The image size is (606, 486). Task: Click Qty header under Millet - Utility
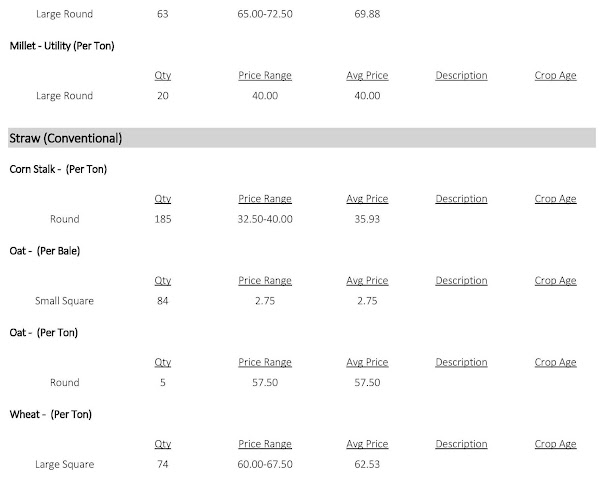(163, 76)
